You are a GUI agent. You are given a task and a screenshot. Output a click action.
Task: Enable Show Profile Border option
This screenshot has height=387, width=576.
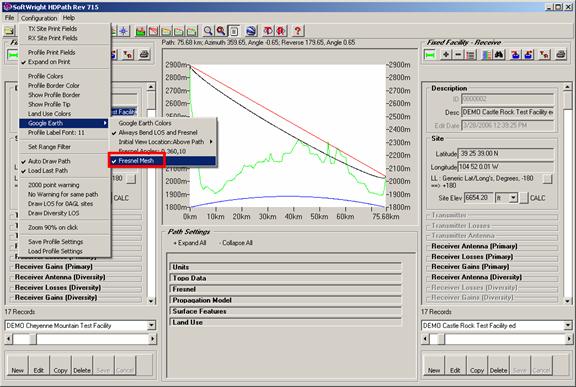[x=65, y=95]
